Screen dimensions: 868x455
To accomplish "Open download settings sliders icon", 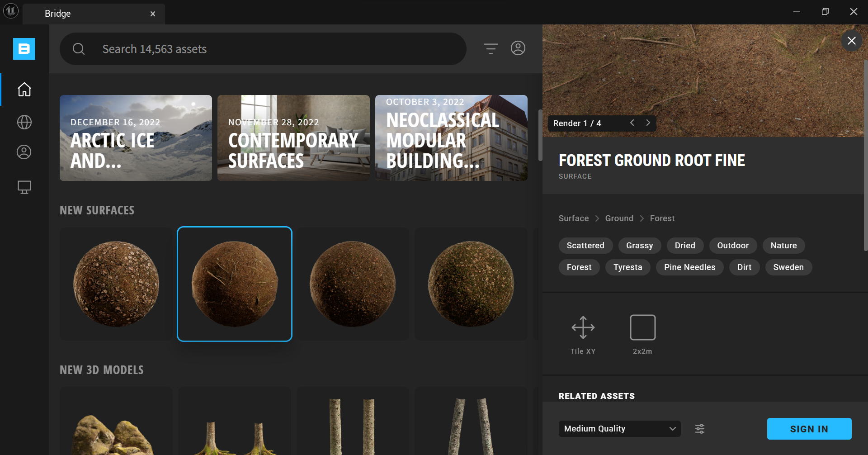I will point(700,429).
